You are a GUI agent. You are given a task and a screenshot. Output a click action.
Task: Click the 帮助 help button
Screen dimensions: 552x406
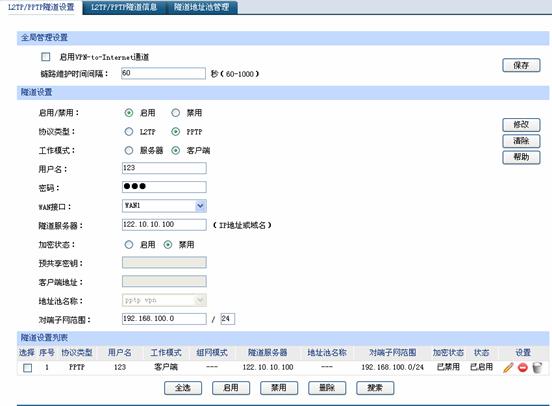pyautogui.click(x=521, y=157)
